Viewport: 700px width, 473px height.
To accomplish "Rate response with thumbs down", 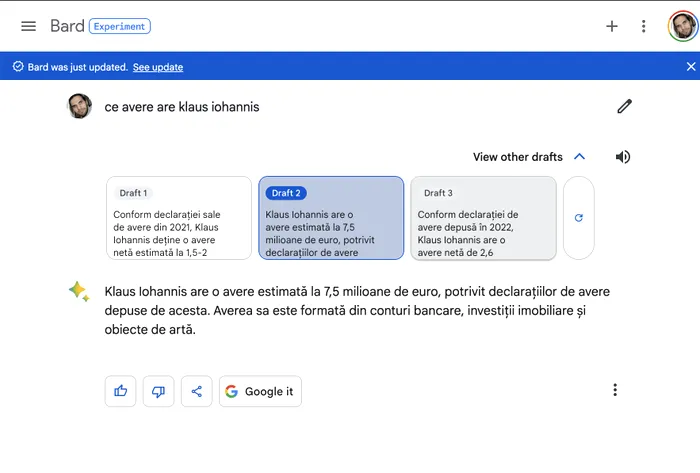I will point(158,391).
